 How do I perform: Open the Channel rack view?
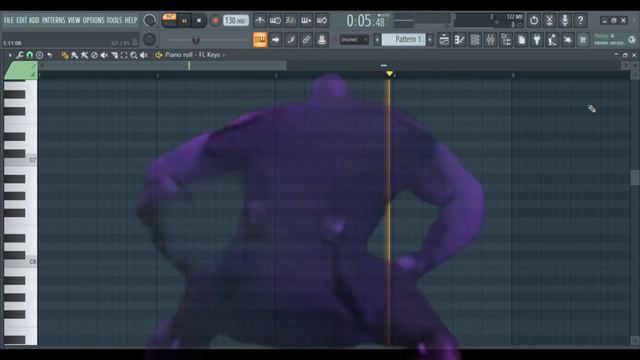[x=475, y=40]
